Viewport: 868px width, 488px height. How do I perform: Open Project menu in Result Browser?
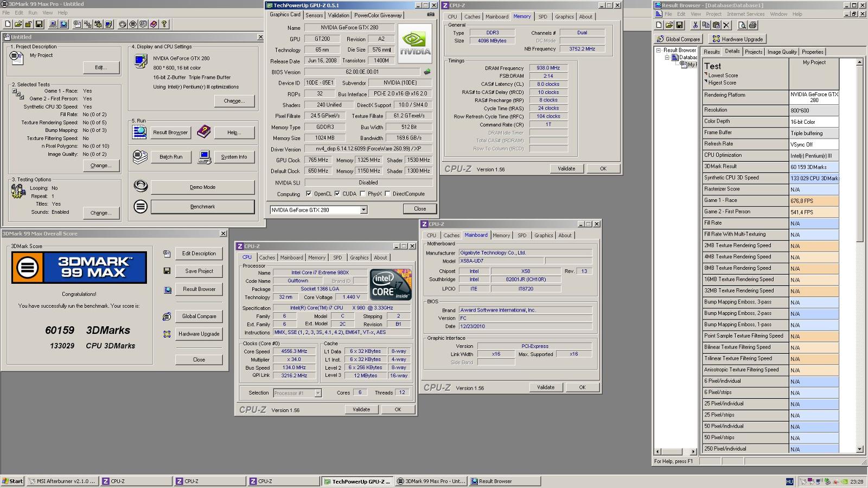(713, 14)
